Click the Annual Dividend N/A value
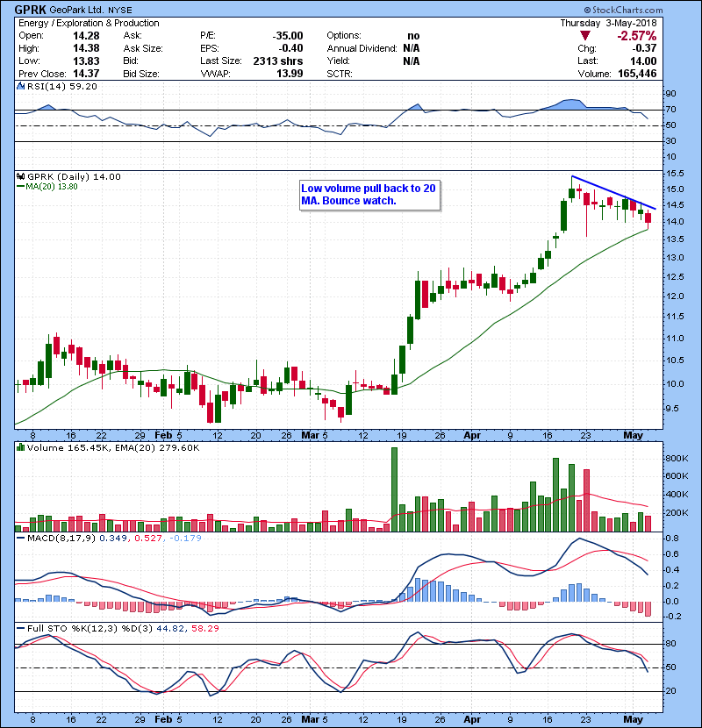 pyautogui.click(x=412, y=48)
